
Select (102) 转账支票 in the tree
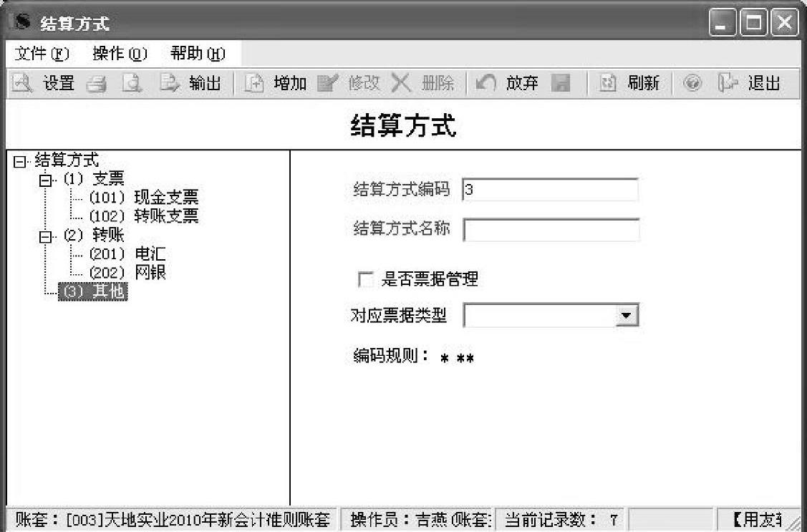coord(143,216)
